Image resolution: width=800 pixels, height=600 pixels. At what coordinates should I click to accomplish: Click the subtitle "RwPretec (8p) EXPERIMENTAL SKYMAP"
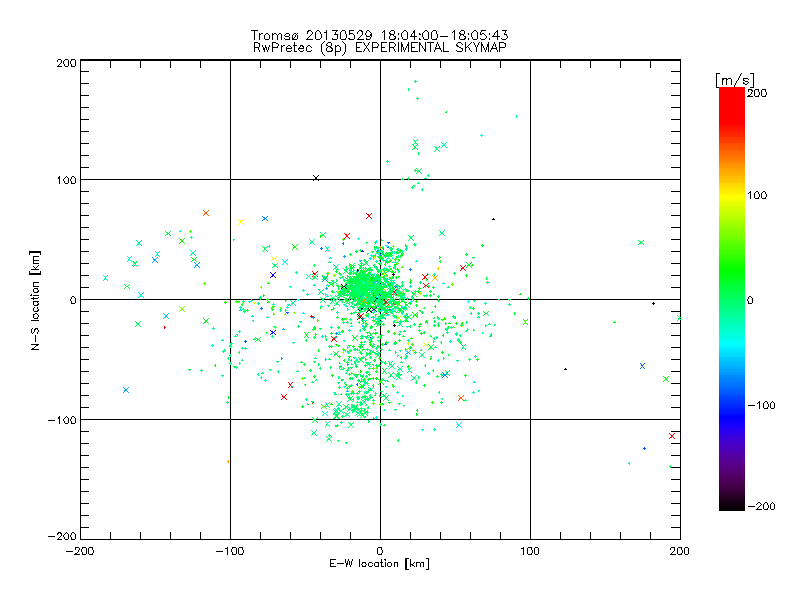[x=380, y=48]
